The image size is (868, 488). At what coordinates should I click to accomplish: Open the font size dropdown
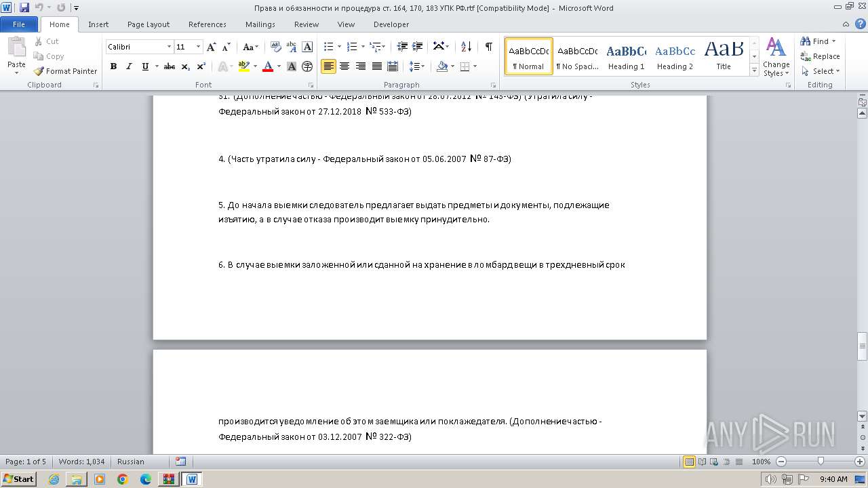[198, 47]
